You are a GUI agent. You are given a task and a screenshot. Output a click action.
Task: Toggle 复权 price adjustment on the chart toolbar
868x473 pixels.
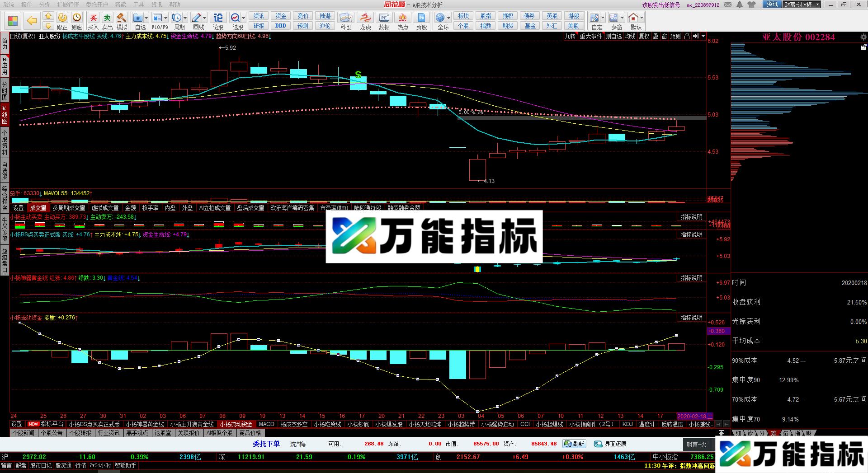click(644, 37)
